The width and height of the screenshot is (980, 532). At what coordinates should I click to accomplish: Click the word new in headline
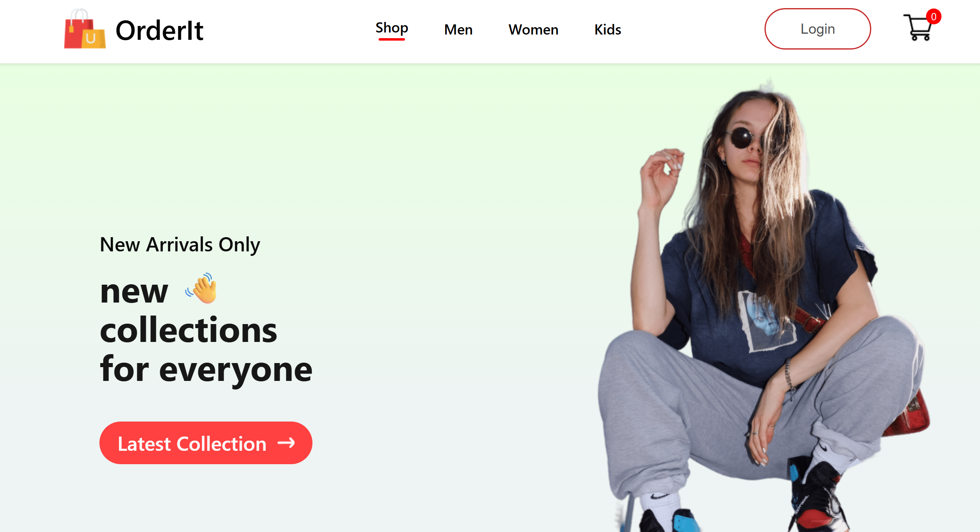click(134, 292)
